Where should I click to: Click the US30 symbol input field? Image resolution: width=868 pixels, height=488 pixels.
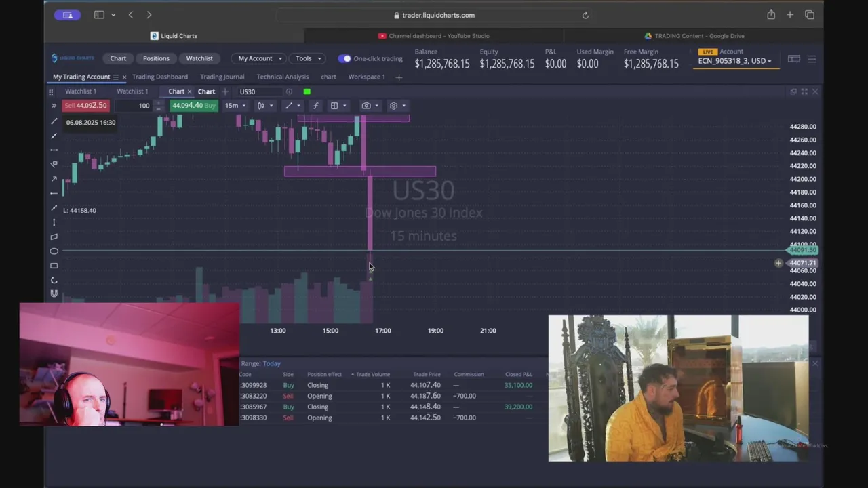tap(260, 91)
